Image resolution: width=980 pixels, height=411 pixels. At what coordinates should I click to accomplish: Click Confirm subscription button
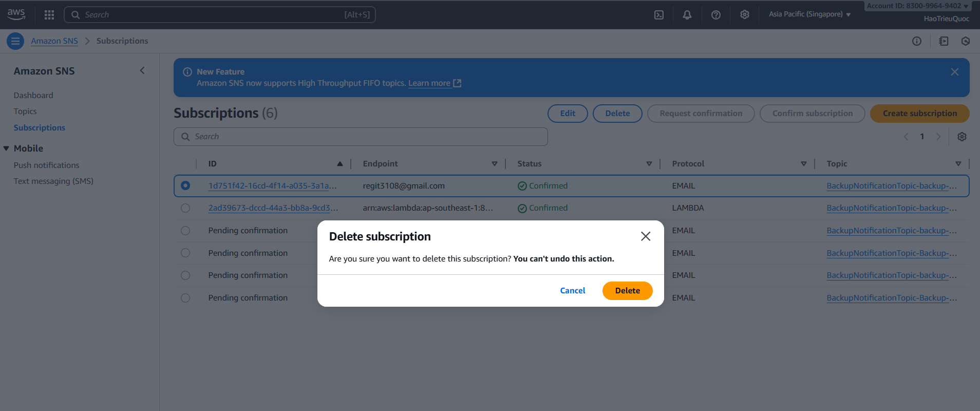(812, 114)
